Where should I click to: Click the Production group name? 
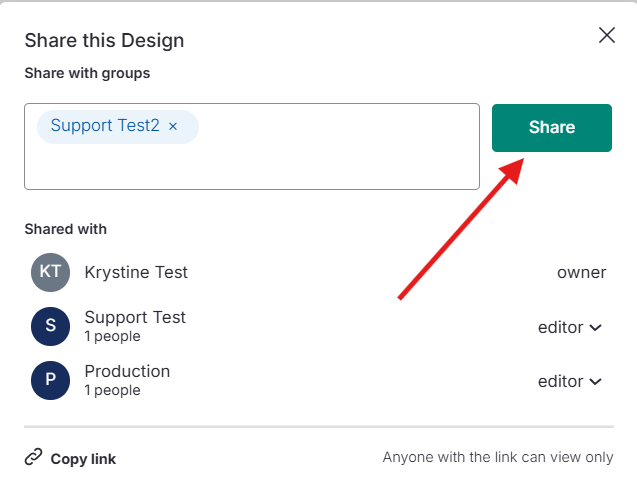[127, 371]
